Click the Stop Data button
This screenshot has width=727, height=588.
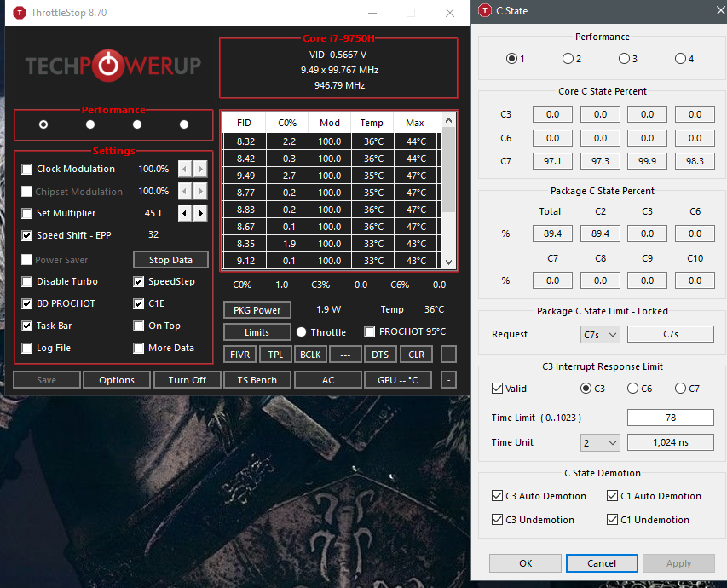point(170,260)
